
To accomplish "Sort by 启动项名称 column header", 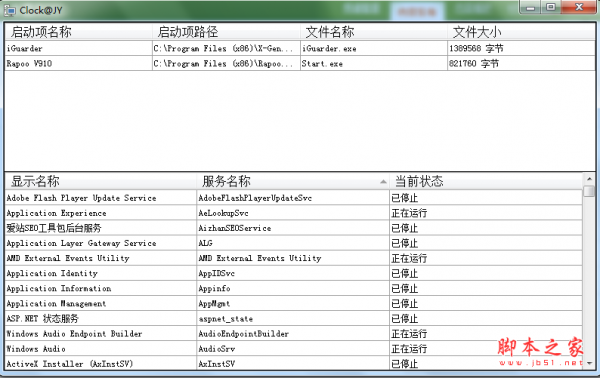I will (x=78, y=32).
